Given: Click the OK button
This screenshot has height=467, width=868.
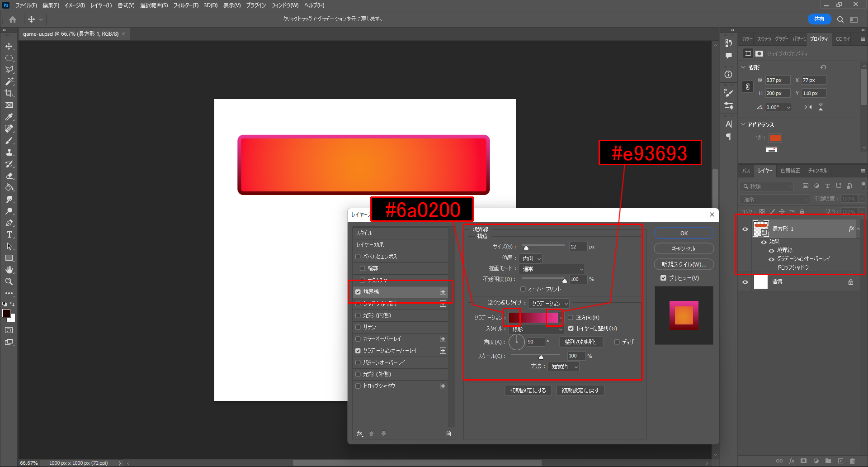Looking at the screenshot, I should [684, 233].
